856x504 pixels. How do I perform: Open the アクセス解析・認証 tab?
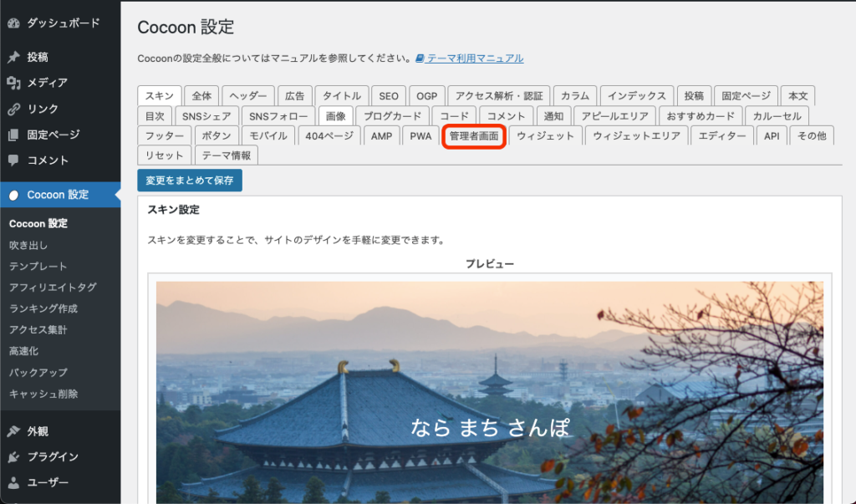click(499, 95)
